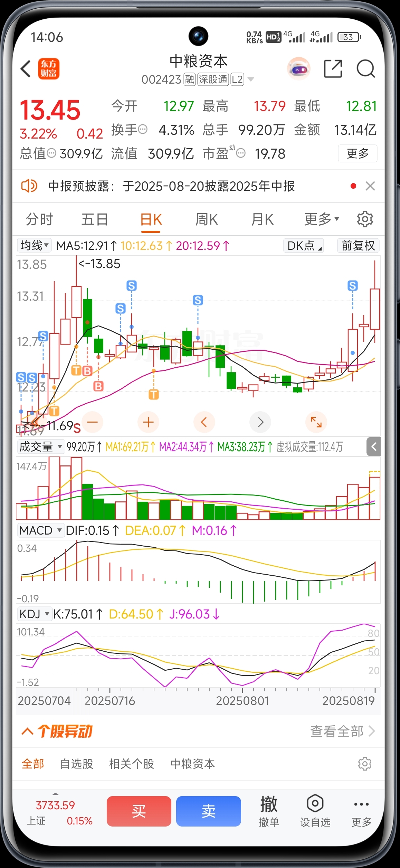
Task: Open the DK点 dropdown
Action: click(303, 246)
